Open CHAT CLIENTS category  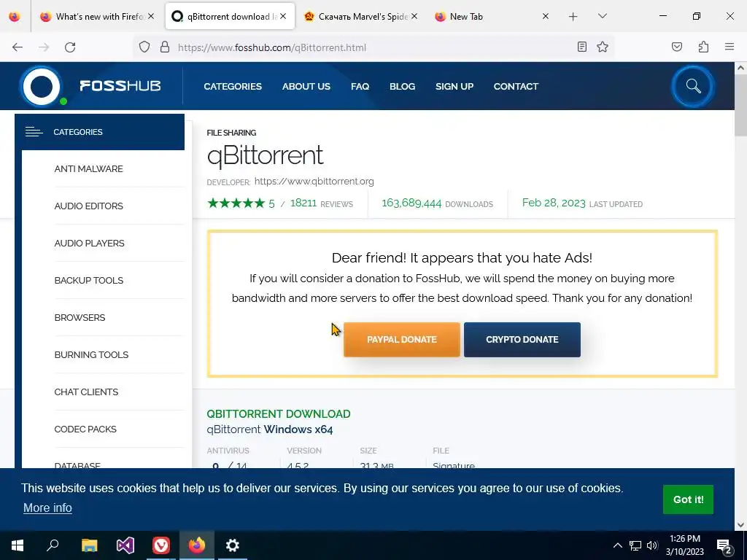(86, 392)
